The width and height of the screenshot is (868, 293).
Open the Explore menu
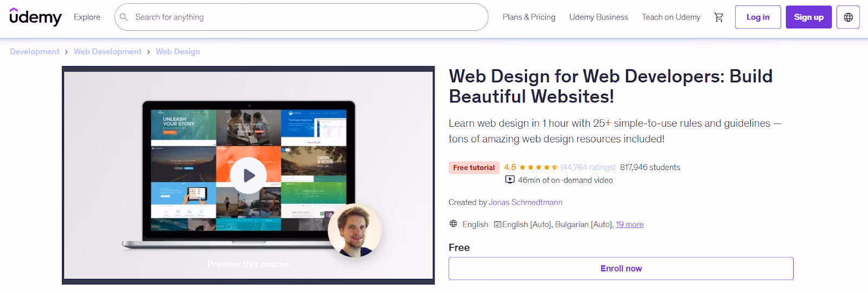[87, 17]
